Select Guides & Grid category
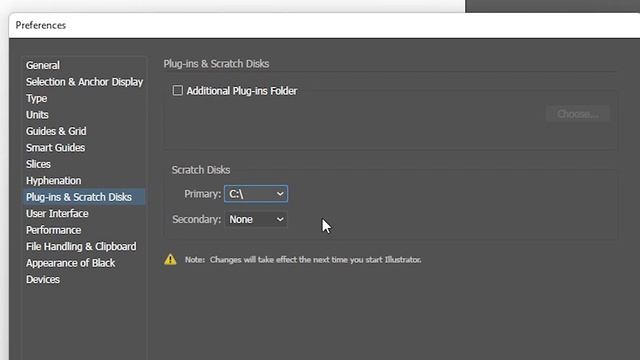Image resolution: width=640 pixels, height=360 pixels. (56, 131)
